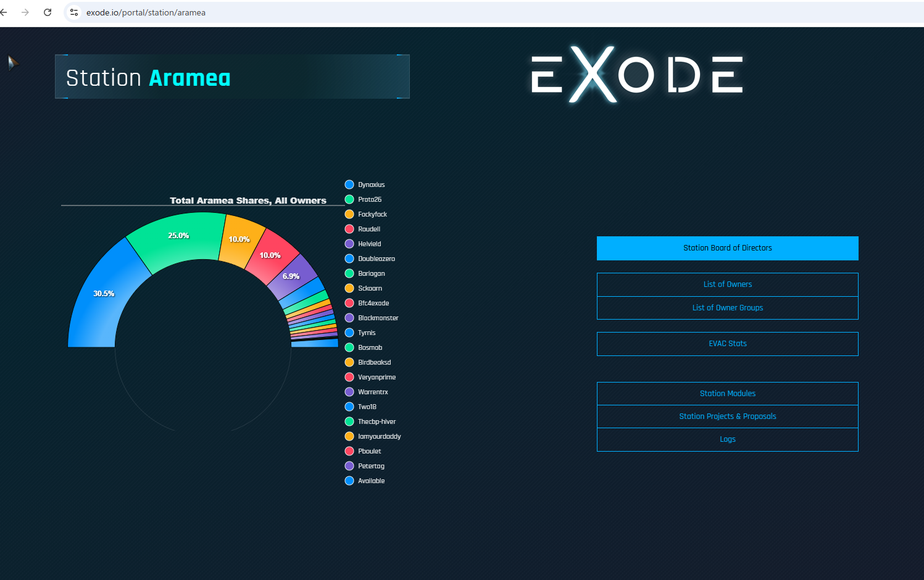The width and height of the screenshot is (924, 580).
Task: Open Station Modules
Action: tap(727, 394)
